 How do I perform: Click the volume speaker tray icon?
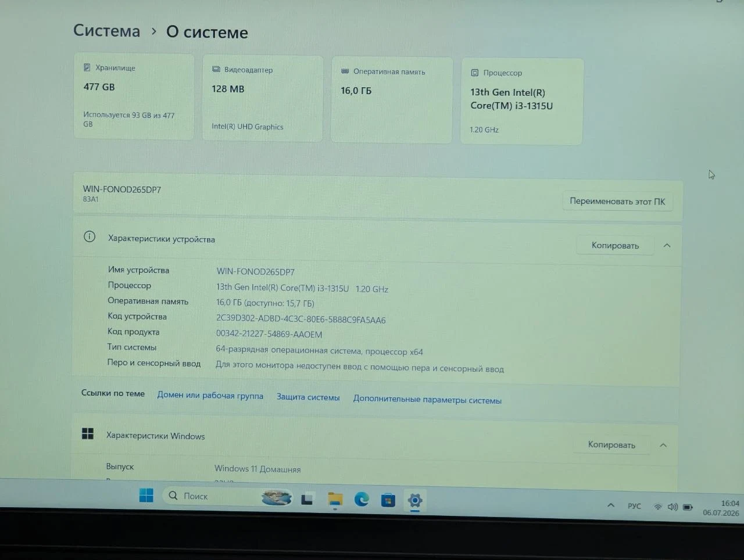[x=673, y=507]
